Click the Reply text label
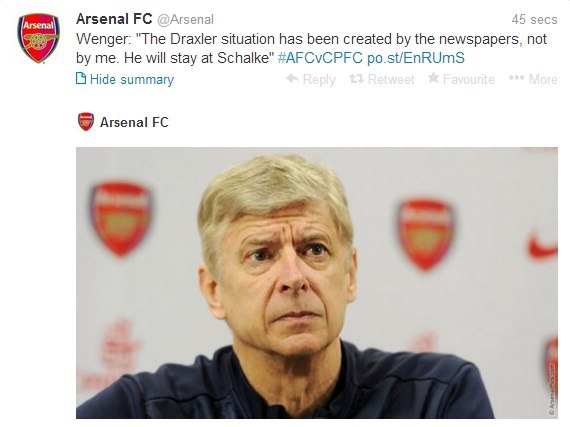The width and height of the screenshot is (570, 427). click(x=319, y=80)
